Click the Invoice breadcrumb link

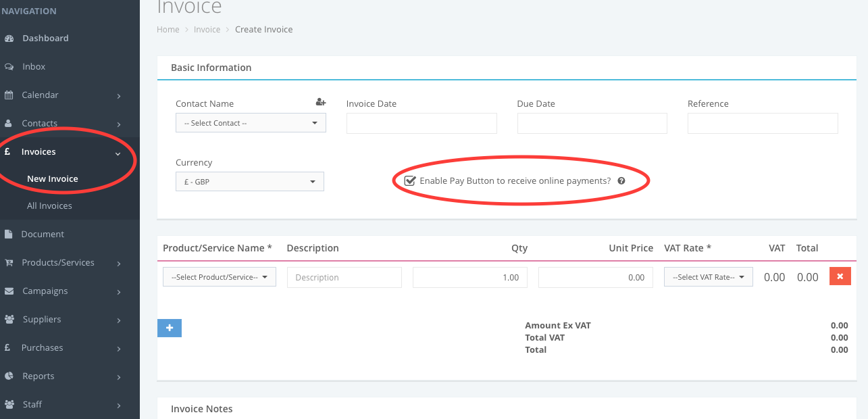tap(207, 30)
